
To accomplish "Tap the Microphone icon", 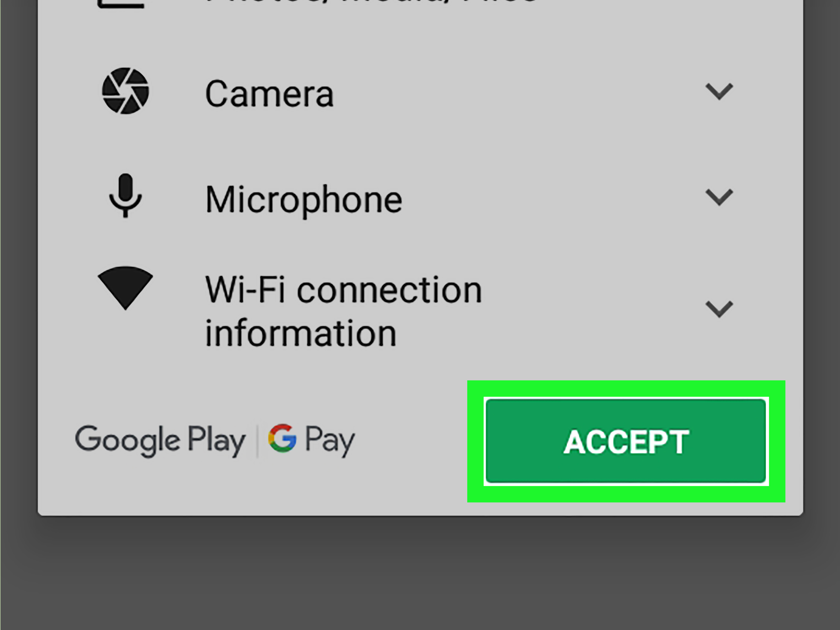I will 125,196.
